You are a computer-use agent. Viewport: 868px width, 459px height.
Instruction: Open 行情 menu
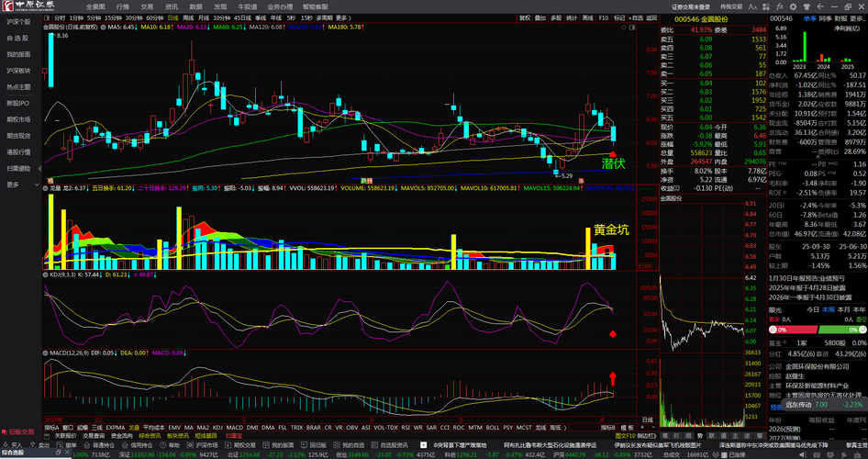(x=123, y=6)
